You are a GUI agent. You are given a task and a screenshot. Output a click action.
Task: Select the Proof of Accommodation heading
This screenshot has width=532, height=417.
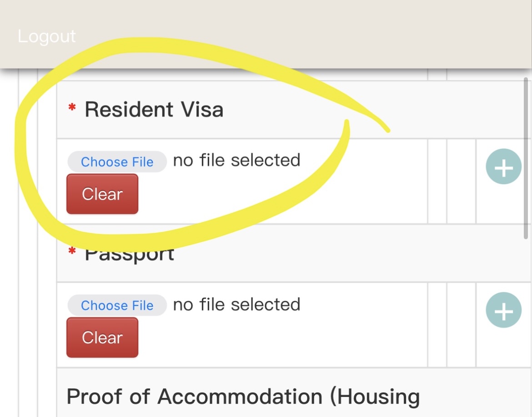pyautogui.click(x=243, y=397)
